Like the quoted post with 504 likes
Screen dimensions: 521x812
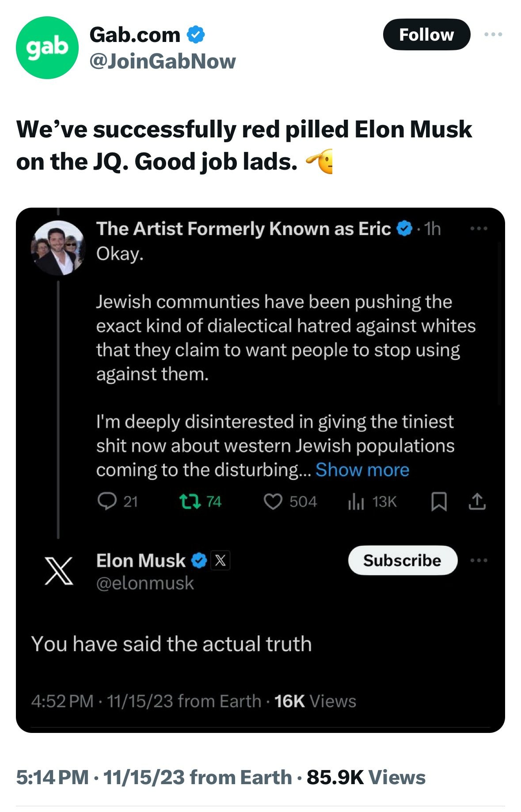coord(273,501)
